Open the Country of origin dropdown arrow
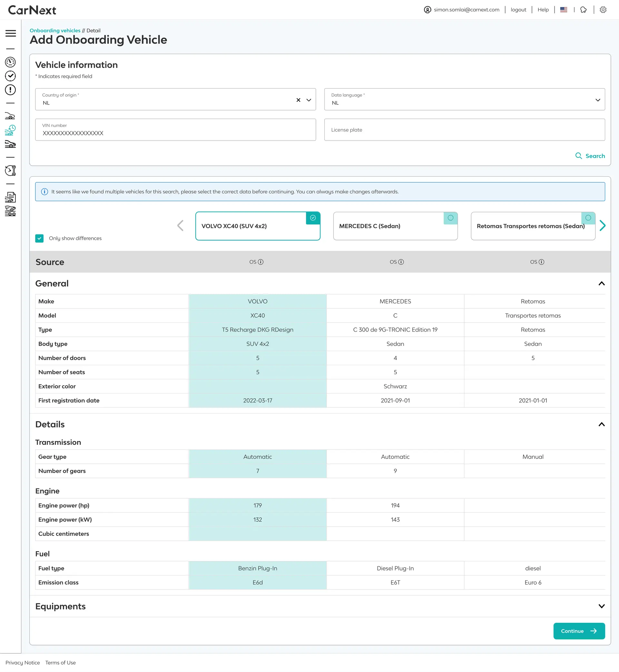The width and height of the screenshot is (619, 672). (309, 100)
